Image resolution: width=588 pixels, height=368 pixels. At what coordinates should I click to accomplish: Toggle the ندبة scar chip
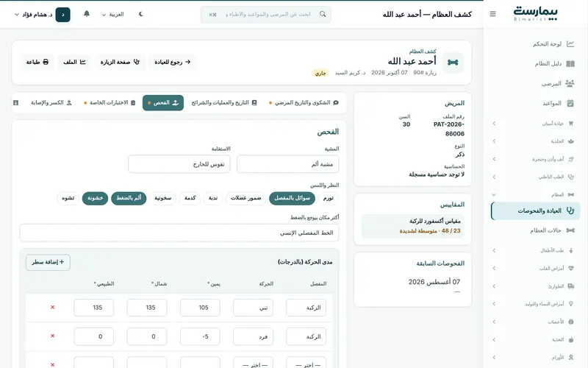tap(213, 198)
